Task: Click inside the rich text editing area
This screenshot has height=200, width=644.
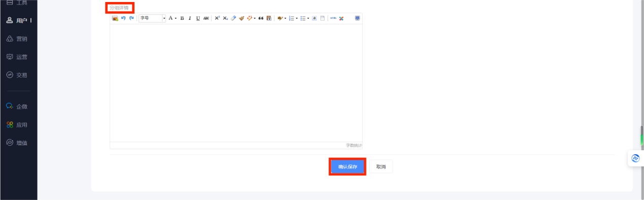Action: click(236, 83)
